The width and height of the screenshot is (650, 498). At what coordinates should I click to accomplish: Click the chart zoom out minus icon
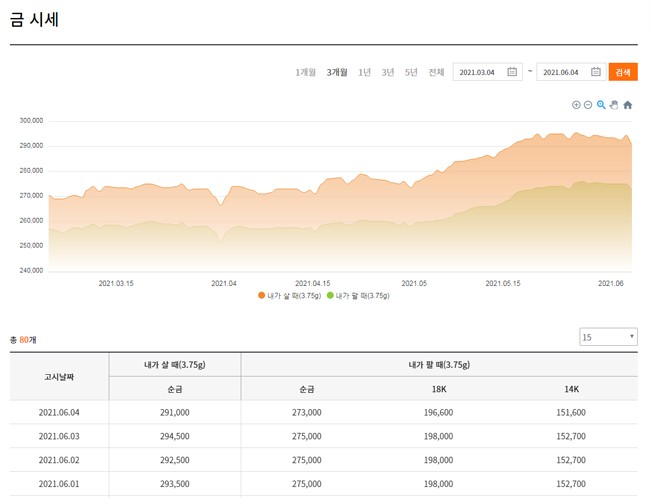coord(588,105)
